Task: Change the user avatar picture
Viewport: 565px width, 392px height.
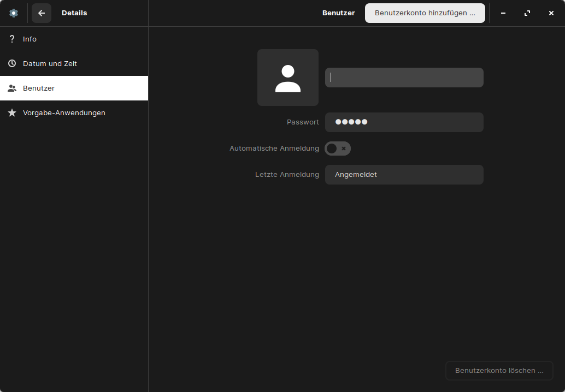Action: pyautogui.click(x=288, y=78)
